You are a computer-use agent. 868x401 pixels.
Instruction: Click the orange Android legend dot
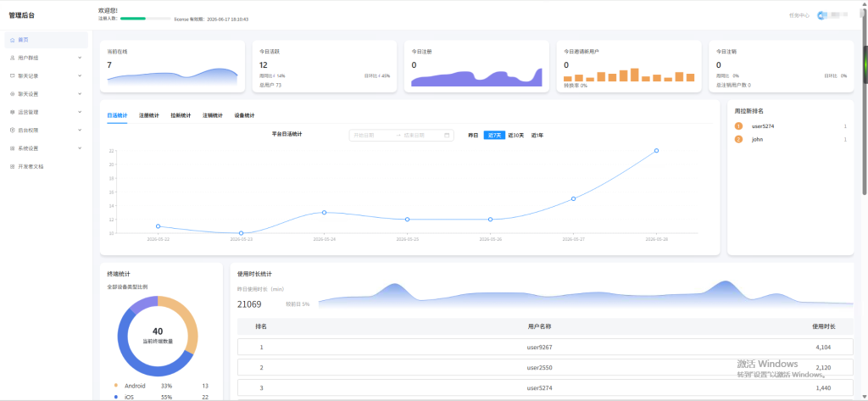click(x=115, y=386)
